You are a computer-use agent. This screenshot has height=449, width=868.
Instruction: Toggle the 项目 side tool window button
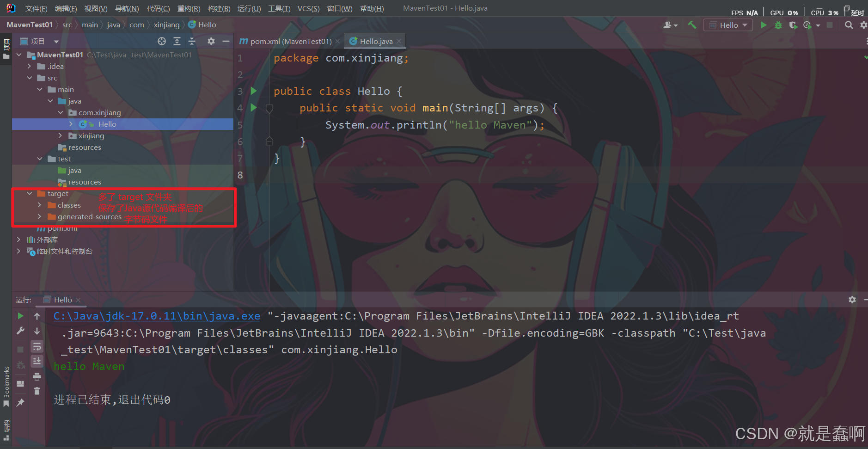[x=6, y=49]
